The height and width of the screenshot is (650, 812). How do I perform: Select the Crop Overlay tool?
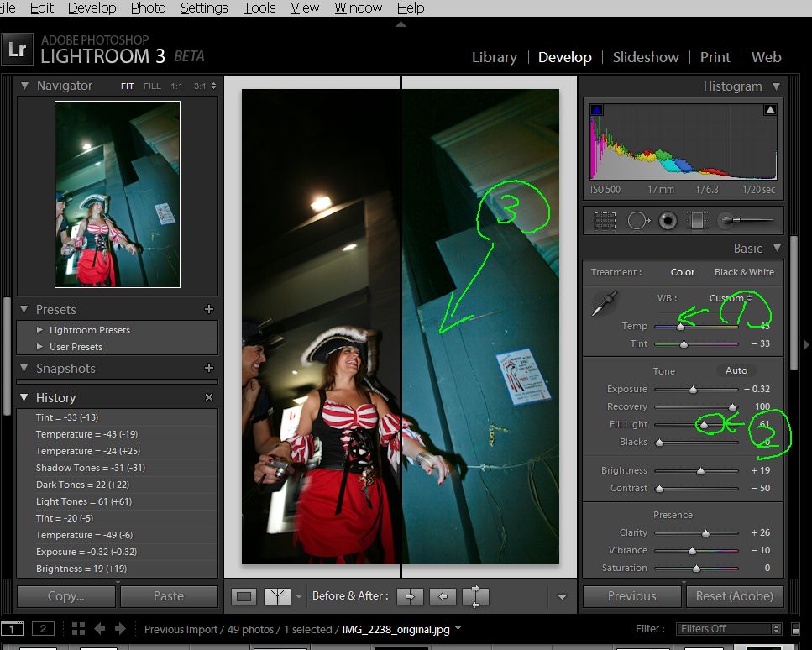tap(605, 221)
